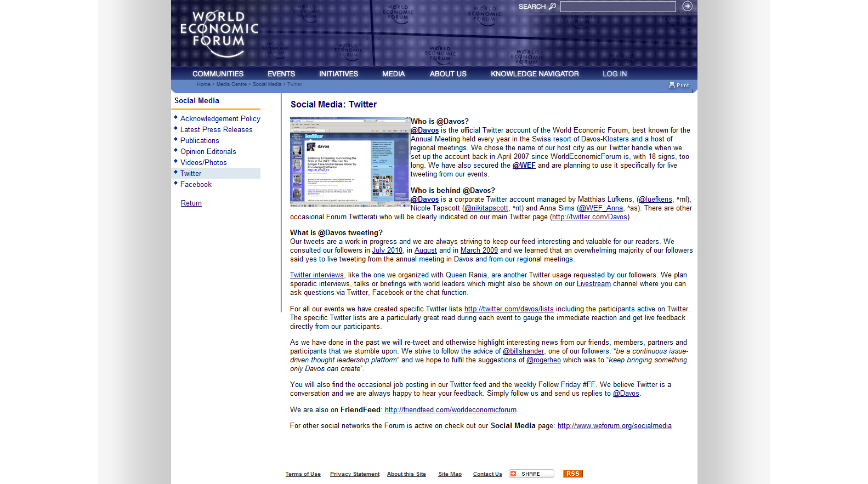
Task: Click the Return link
Action: coord(191,203)
